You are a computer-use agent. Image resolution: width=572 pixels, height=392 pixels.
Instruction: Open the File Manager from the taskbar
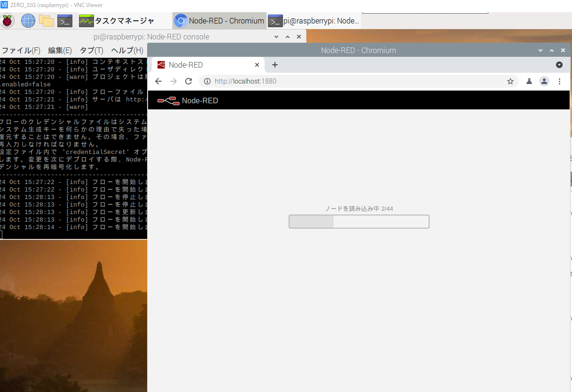[x=46, y=21]
